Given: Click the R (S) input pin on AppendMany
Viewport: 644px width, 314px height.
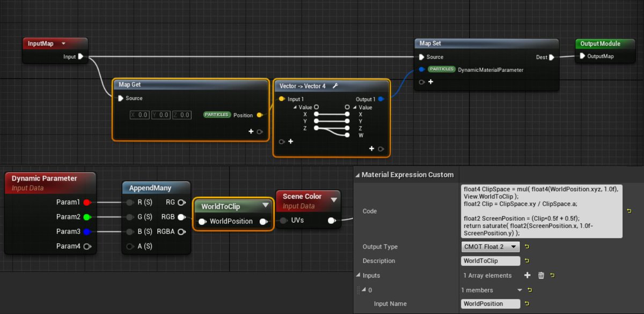Looking at the screenshot, I should coord(130,203).
